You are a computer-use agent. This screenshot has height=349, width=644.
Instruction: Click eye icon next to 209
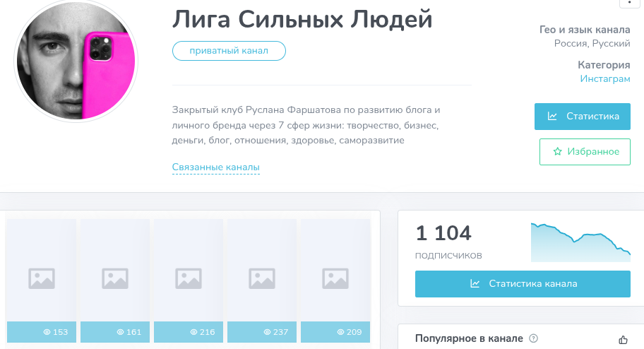point(341,332)
